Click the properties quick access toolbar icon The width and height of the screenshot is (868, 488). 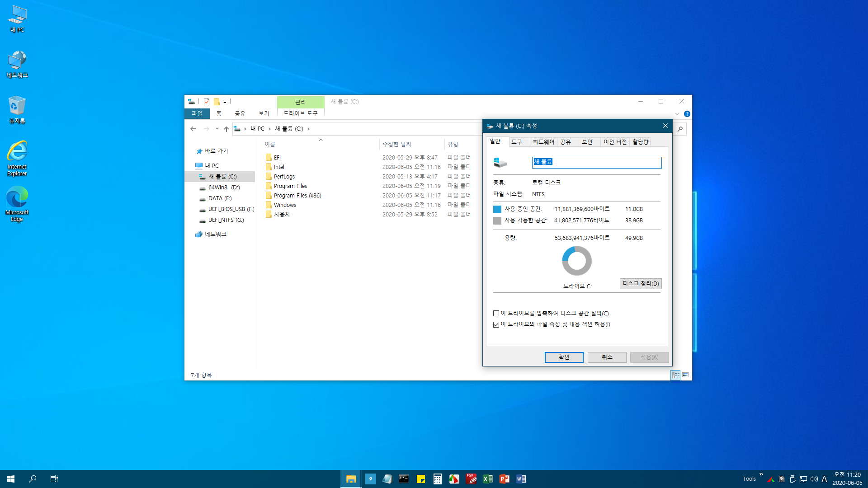(x=207, y=102)
